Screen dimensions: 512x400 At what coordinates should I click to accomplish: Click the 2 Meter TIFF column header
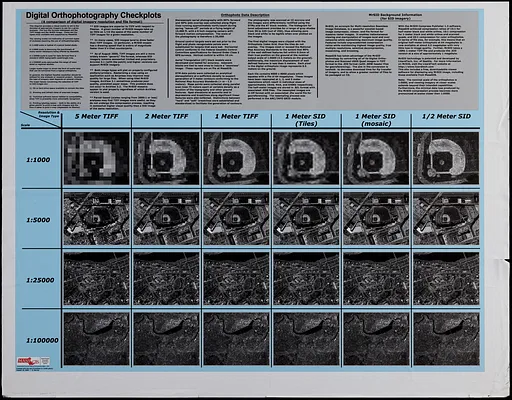166,116
